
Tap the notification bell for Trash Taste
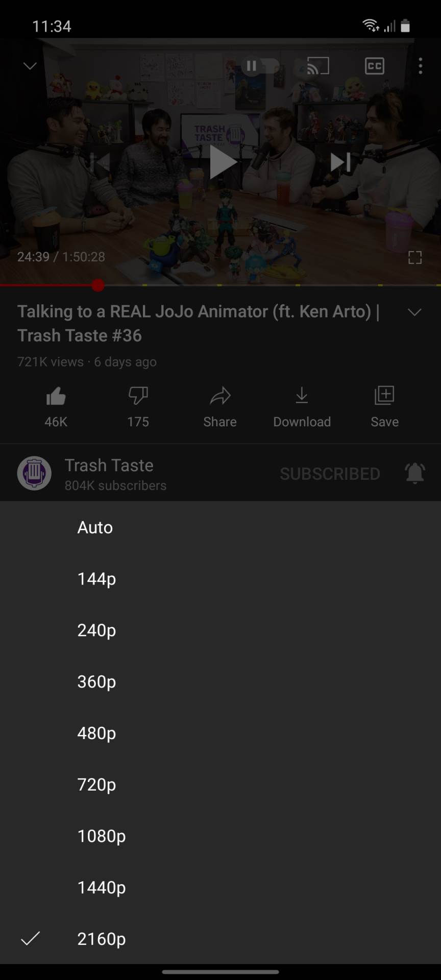coord(415,473)
